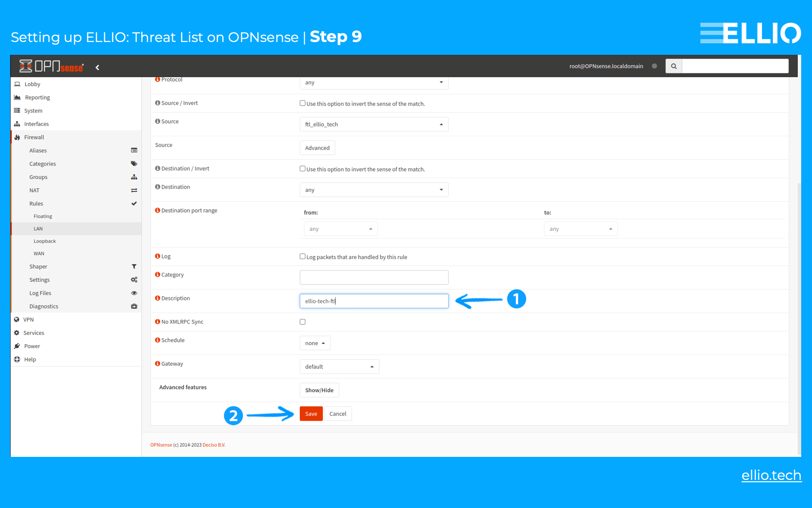The width and height of the screenshot is (812, 508).
Task: Click the magnifier search icon in the header
Action: 673,66
